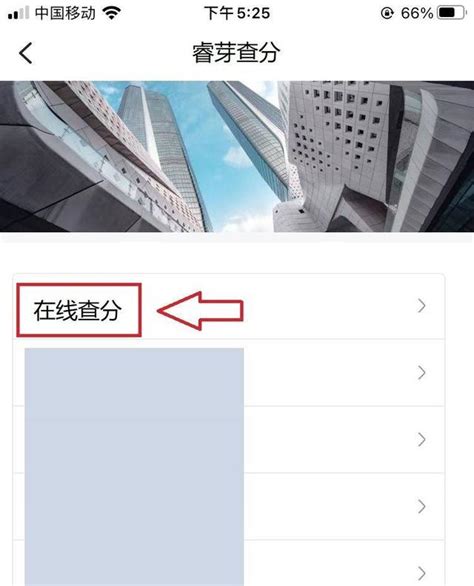Viewport: 474px width, 586px height.
Task: Tap the back arrow in the header
Action: point(26,53)
